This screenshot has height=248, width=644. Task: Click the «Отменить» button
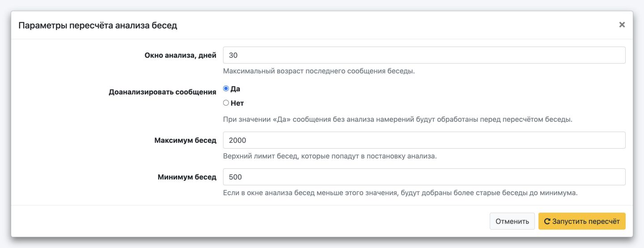click(512, 221)
